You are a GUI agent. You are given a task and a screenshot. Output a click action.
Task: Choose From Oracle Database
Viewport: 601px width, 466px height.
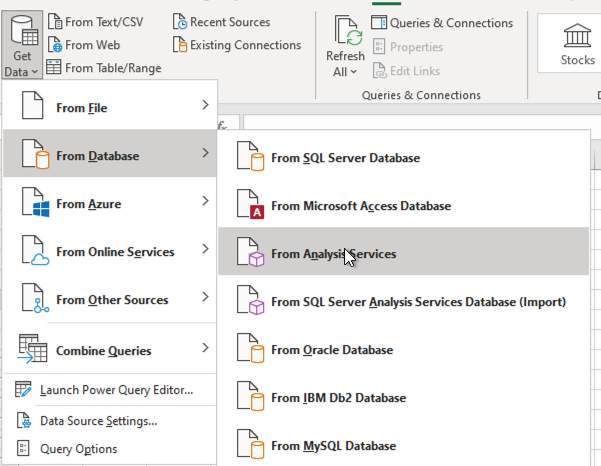pyautogui.click(x=403, y=347)
